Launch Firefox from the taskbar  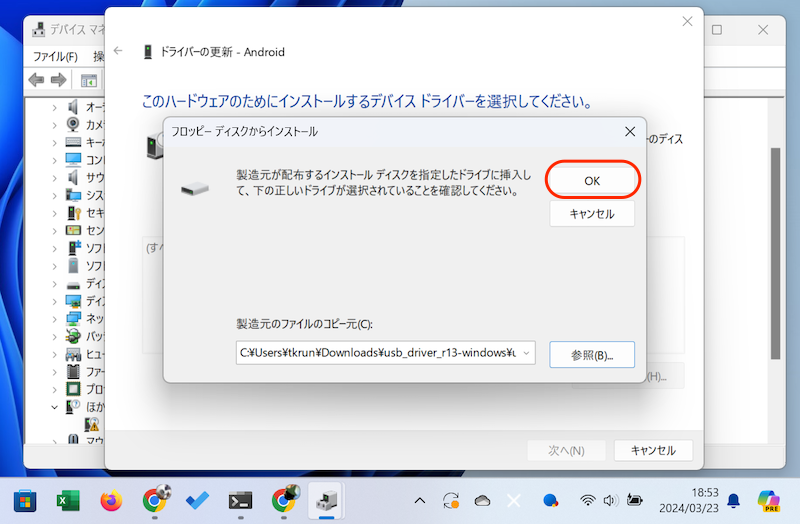[111, 500]
